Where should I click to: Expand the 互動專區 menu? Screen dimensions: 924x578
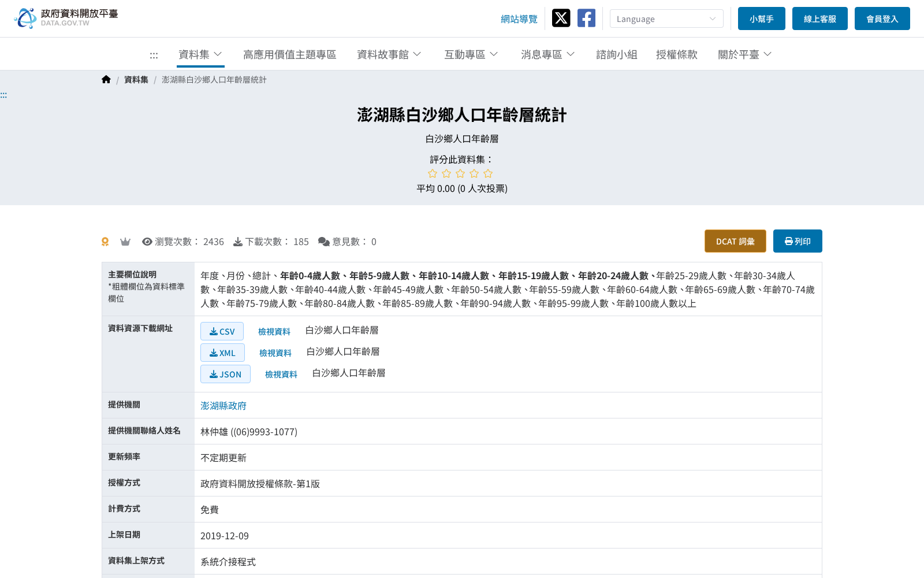pos(471,54)
